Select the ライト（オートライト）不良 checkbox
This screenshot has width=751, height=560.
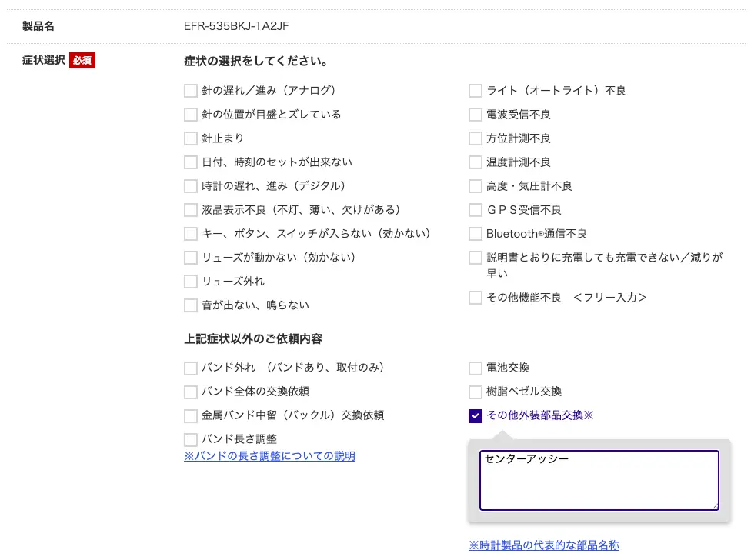click(476, 91)
